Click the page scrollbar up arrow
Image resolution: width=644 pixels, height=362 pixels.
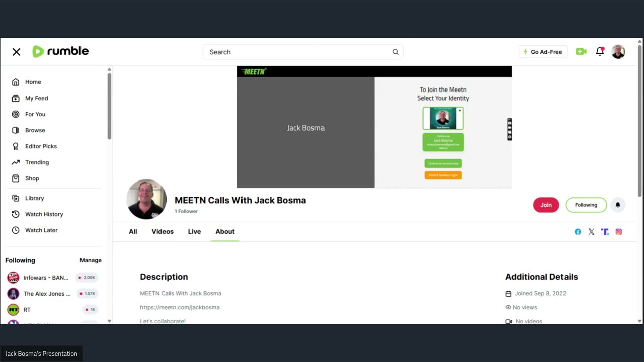[640, 41]
